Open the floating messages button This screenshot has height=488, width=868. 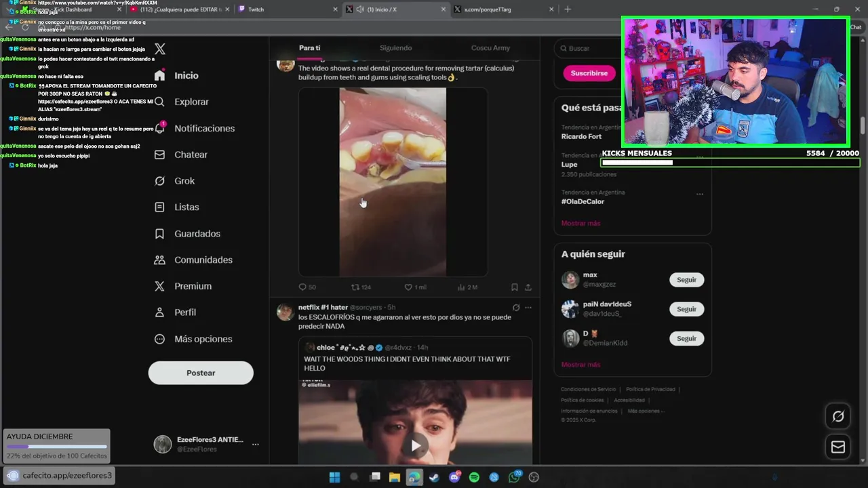pyautogui.click(x=838, y=447)
